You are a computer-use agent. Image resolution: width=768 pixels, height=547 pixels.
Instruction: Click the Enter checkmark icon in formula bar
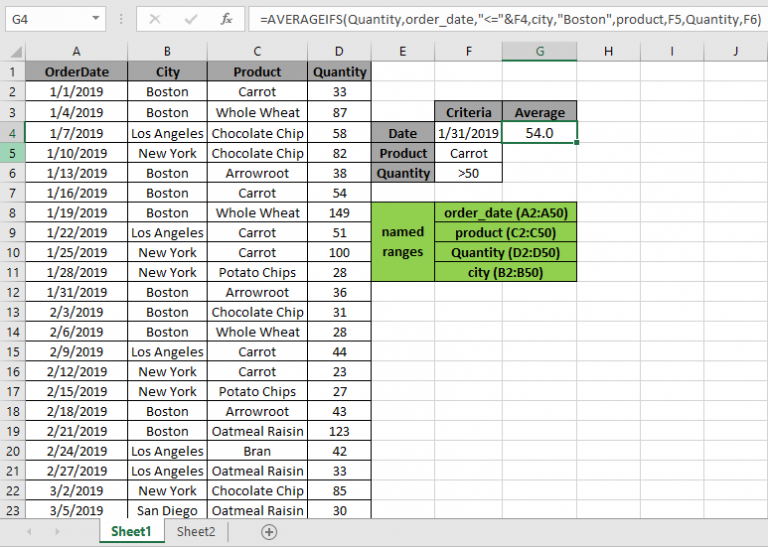[191, 19]
